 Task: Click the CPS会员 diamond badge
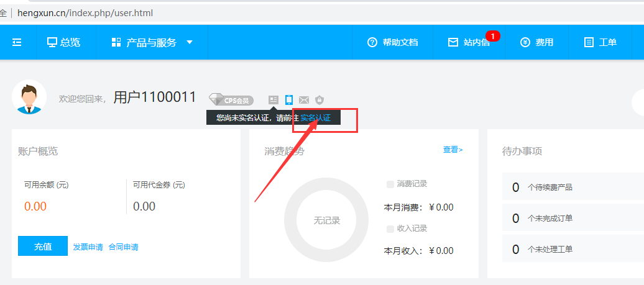231,100
